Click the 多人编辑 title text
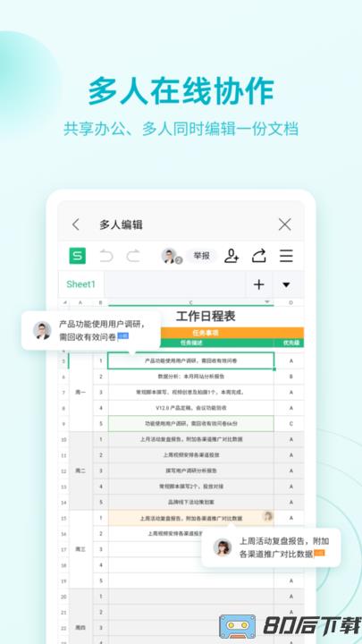The height and width of the screenshot is (644, 362). [x=121, y=225]
